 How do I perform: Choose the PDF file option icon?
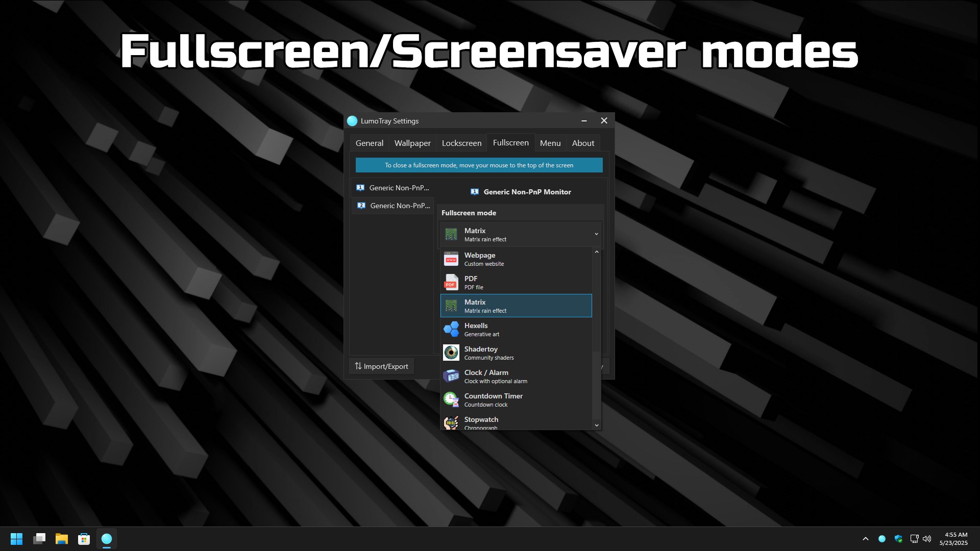click(451, 283)
